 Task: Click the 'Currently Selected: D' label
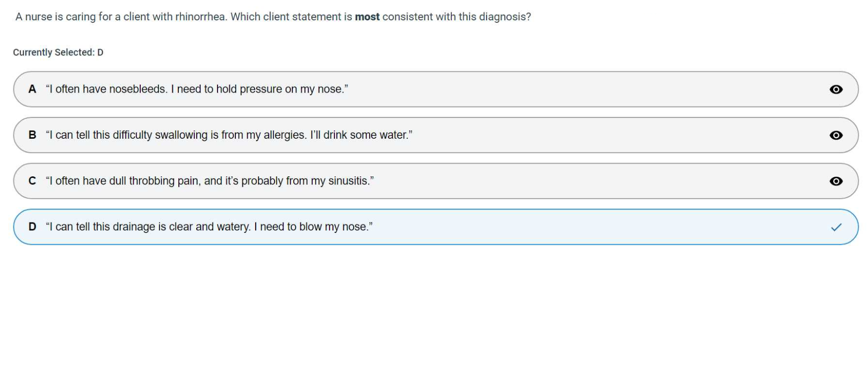point(58,53)
